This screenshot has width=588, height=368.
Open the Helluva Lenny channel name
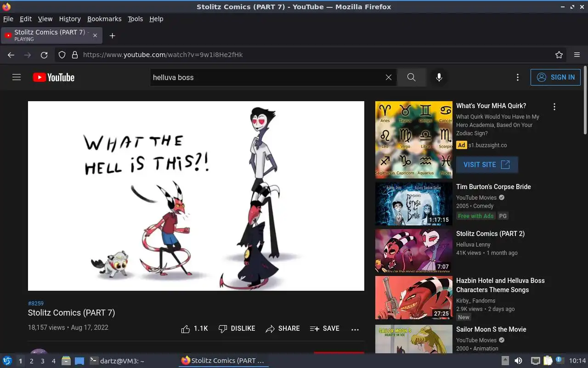tap(473, 245)
